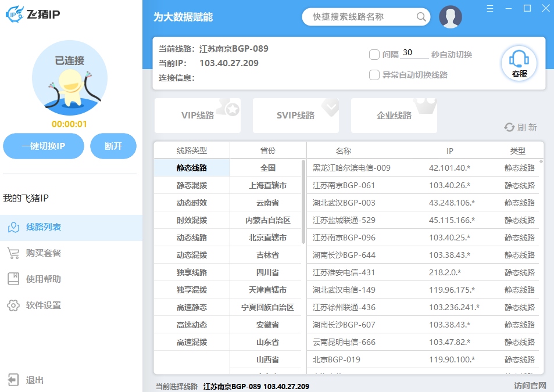Image resolution: width=554 pixels, height=392 pixels.
Task: Open 购买套餐 shopping cart item
Action: coord(44,253)
